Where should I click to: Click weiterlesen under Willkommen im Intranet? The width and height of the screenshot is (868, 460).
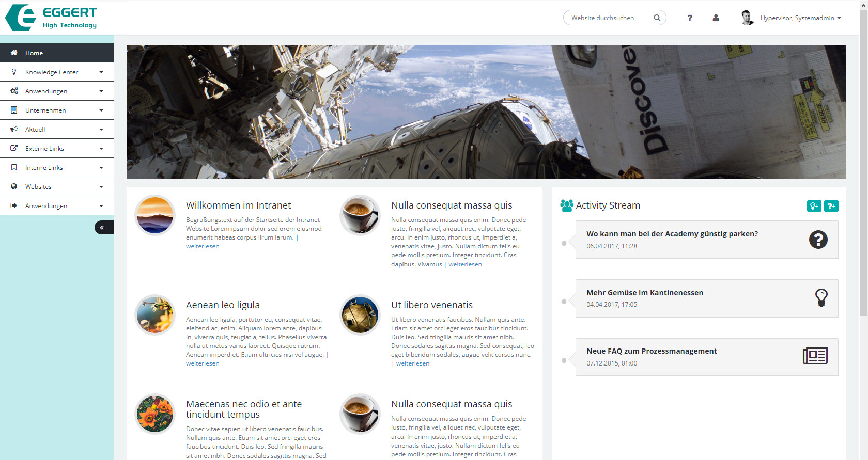pyautogui.click(x=203, y=247)
